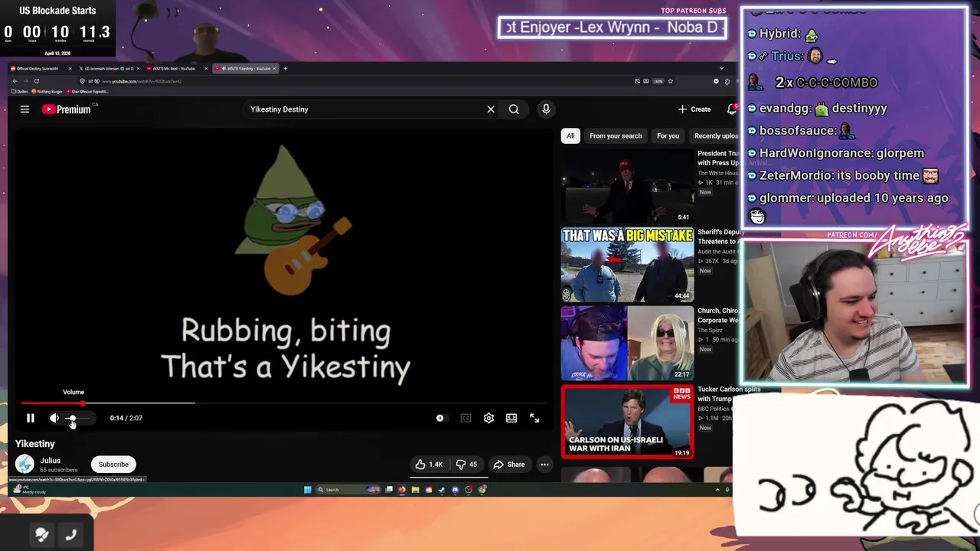
Task: Select the 'All' filter chip
Action: tap(570, 136)
